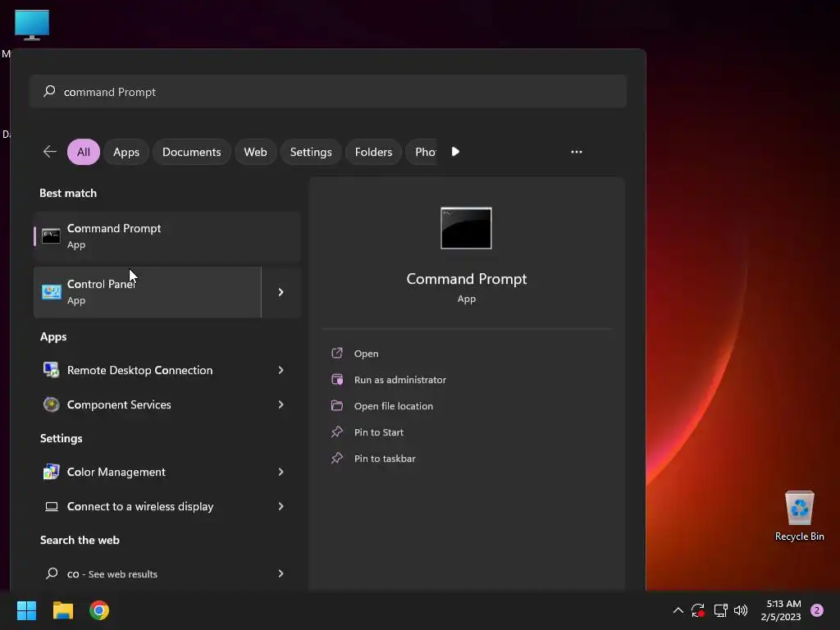Image resolution: width=840 pixels, height=630 pixels.
Task: Expand Color Management chevron
Action: click(281, 472)
